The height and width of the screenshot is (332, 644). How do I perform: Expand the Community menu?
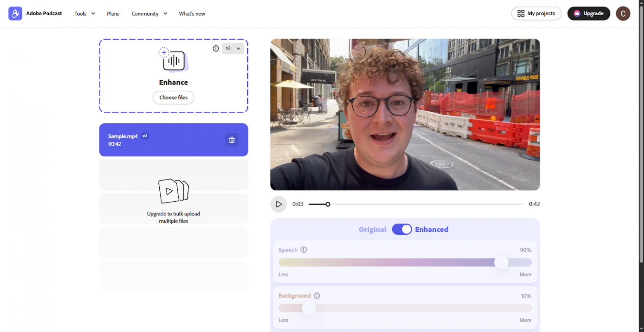tap(149, 14)
